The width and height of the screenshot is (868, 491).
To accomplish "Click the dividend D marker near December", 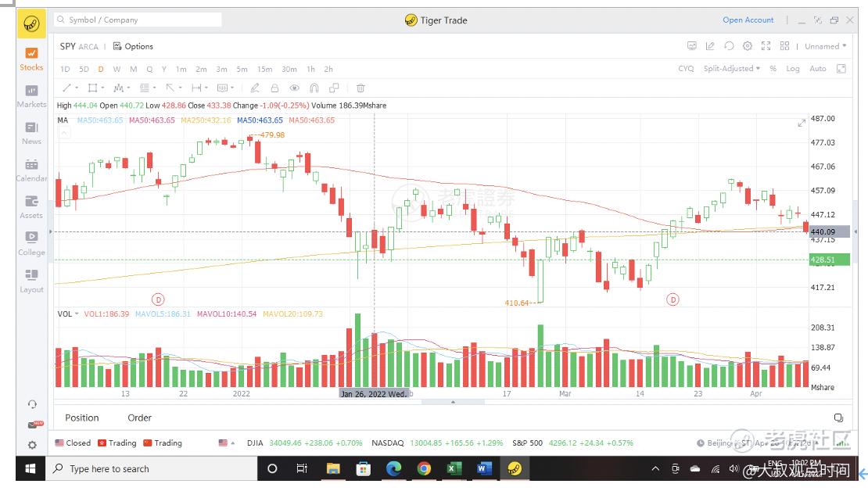I will click(x=158, y=299).
